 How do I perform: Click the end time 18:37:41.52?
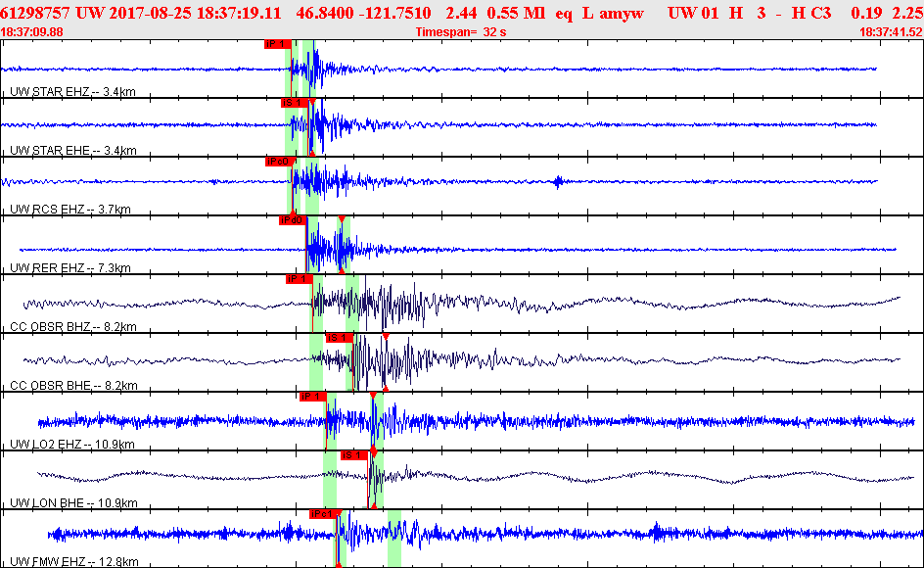point(892,32)
